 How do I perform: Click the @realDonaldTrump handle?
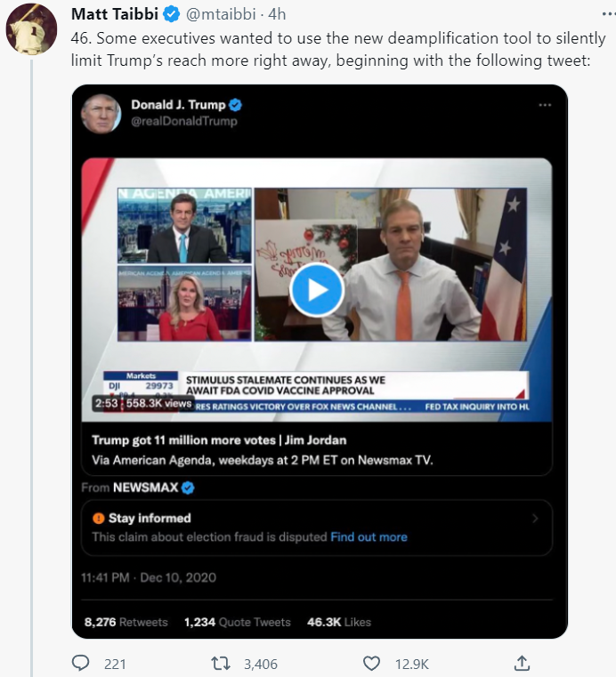click(184, 122)
